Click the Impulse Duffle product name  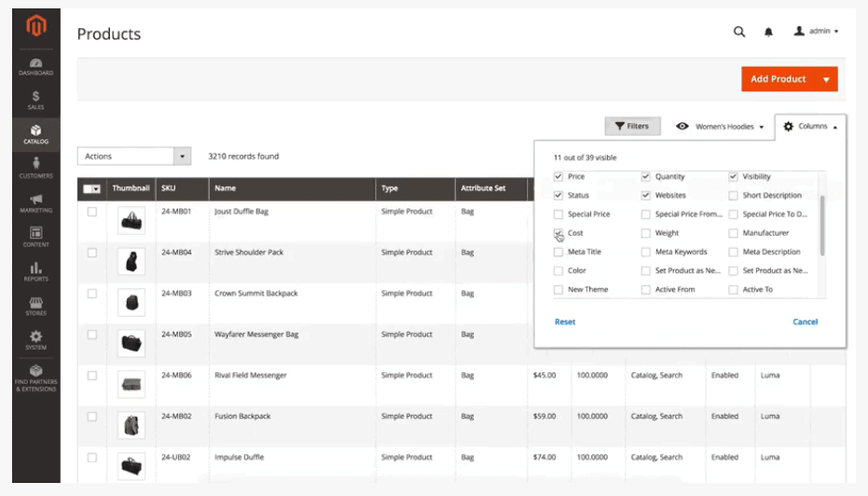click(x=239, y=457)
